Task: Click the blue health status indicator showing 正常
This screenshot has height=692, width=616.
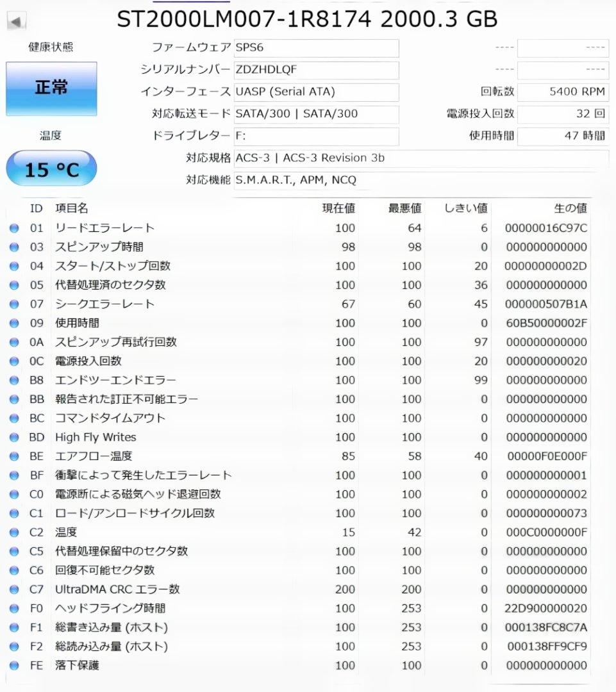Action: 51,88
